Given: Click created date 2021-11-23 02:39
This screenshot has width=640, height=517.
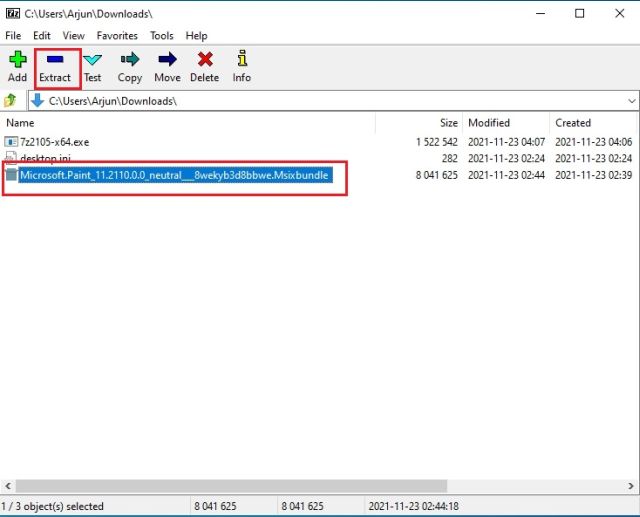Looking at the screenshot, I should coord(593,175).
